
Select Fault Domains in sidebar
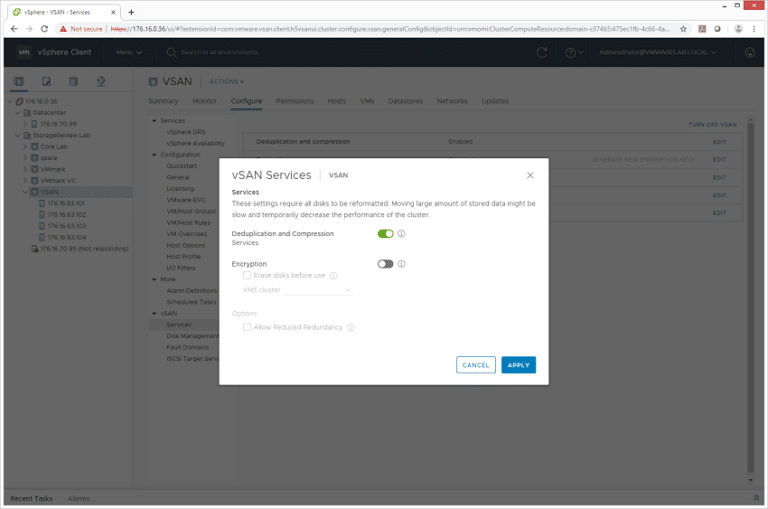(188, 347)
